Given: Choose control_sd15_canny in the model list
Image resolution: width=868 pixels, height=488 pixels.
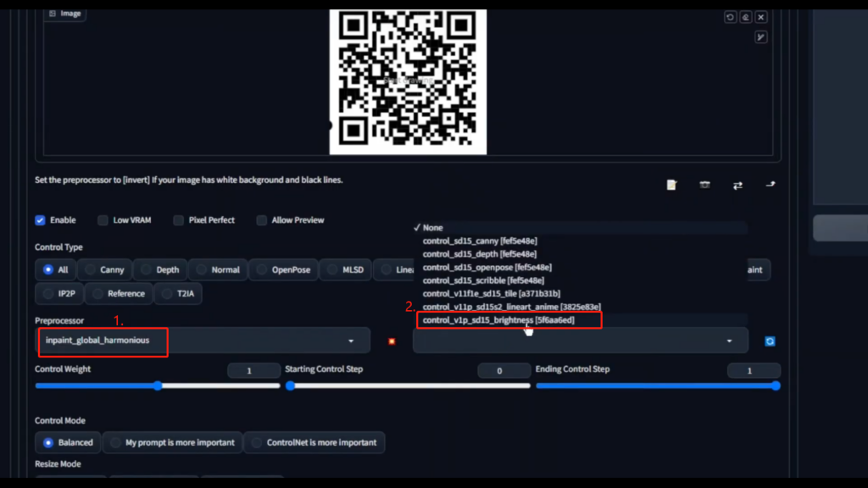Looking at the screenshot, I should 580,241.
